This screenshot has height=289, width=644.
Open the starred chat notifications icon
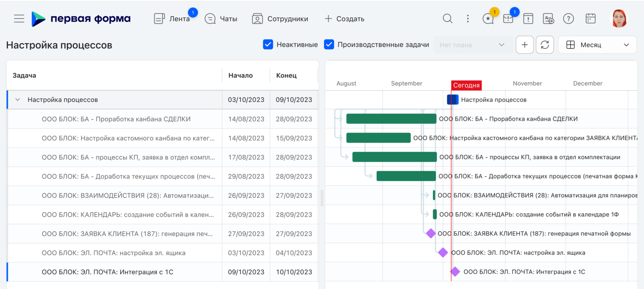point(488,18)
